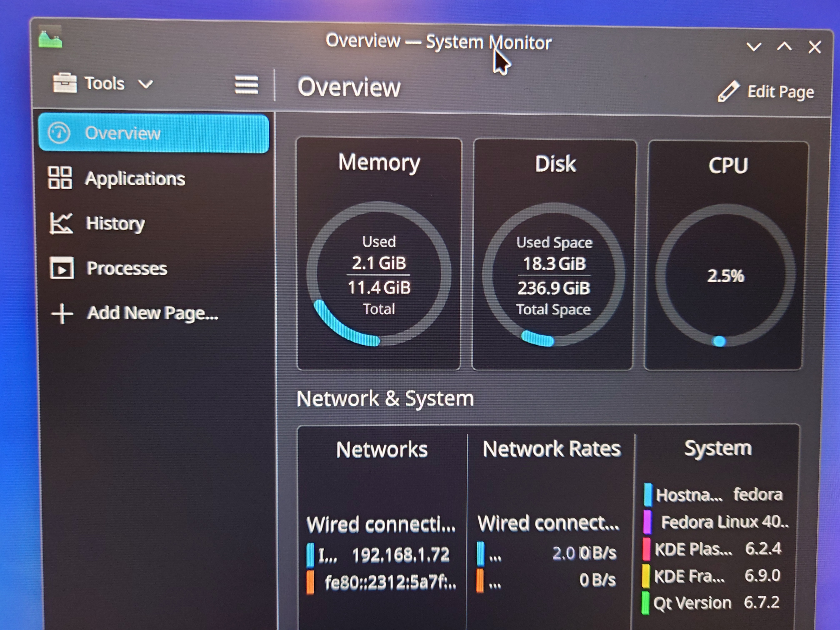Click the Network Rates column title
This screenshot has width=840, height=630.
[551, 449]
